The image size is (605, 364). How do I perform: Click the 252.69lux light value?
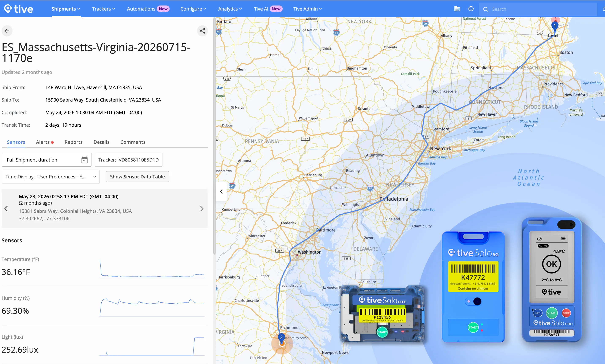click(20, 350)
